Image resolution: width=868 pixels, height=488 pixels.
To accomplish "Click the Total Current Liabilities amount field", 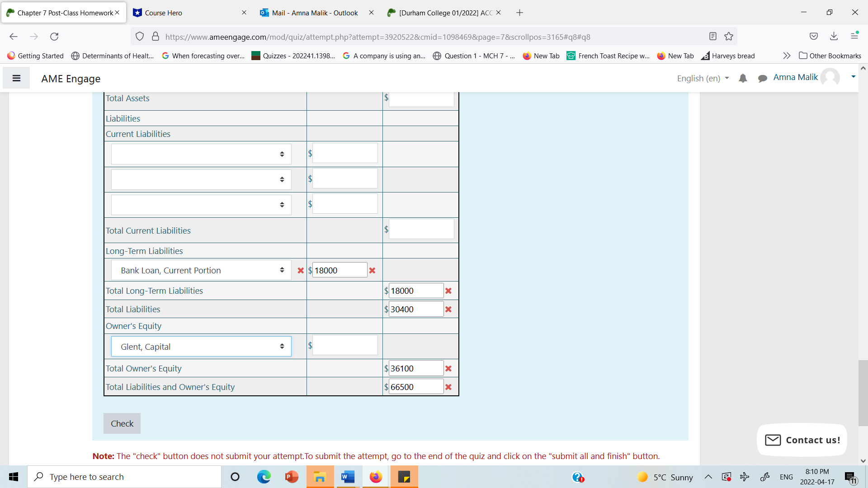I will coord(421,230).
